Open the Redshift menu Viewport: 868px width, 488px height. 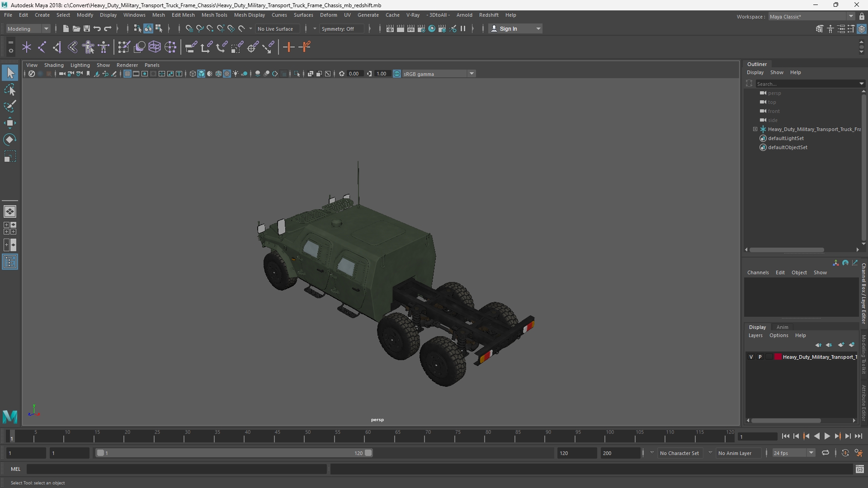pyautogui.click(x=489, y=15)
